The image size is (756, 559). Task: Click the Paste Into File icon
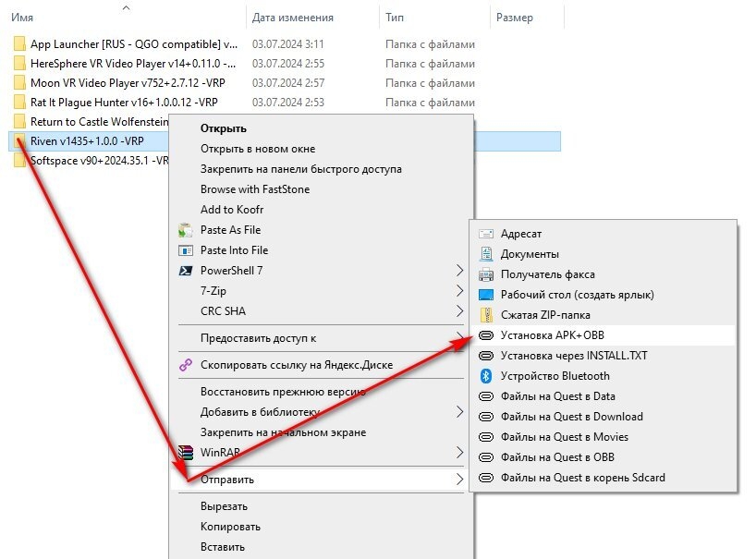pos(186,250)
